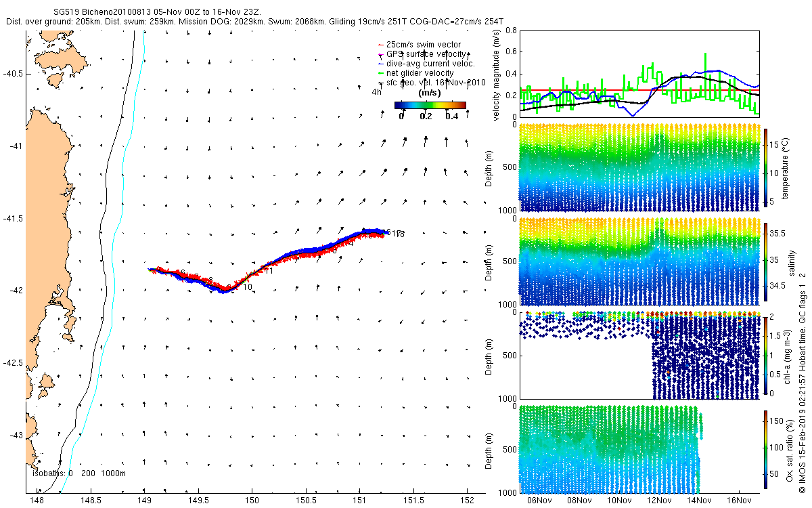Click the 'Ox. sat. ratio (%)' colorbar label
This screenshot has width=812, height=508.
pos(789,449)
